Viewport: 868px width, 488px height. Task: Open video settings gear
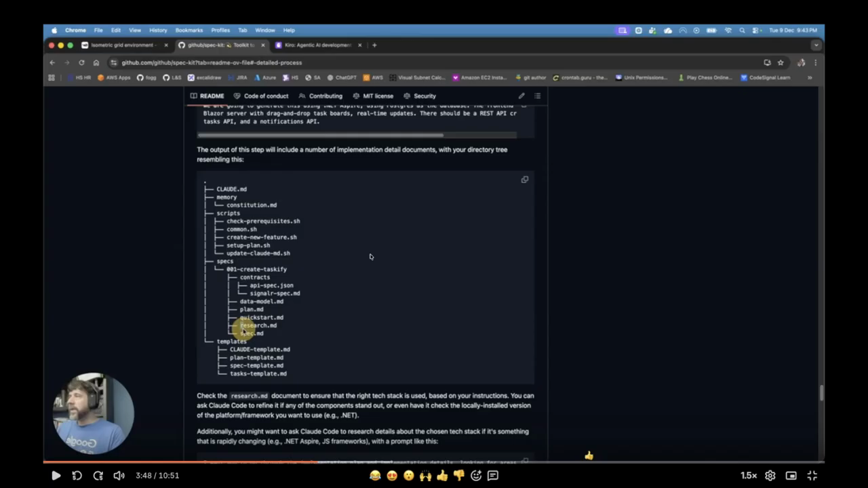(x=770, y=476)
